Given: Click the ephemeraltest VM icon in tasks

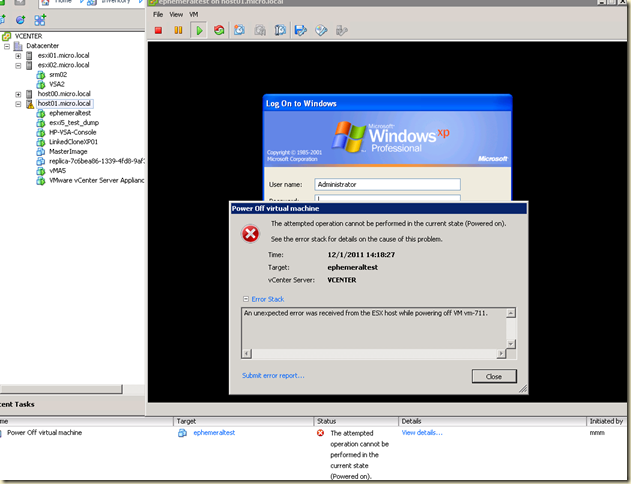Looking at the screenshot, I should coord(182,433).
